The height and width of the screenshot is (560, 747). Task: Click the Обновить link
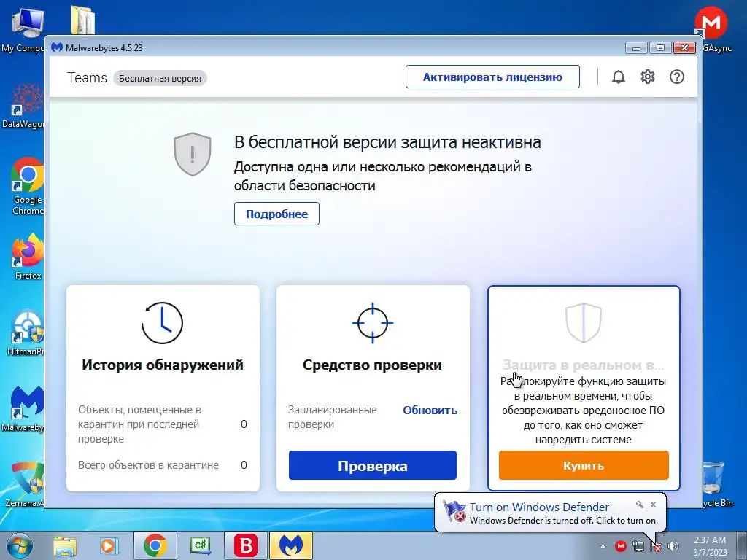pyautogui.click(x=430, y=410)
